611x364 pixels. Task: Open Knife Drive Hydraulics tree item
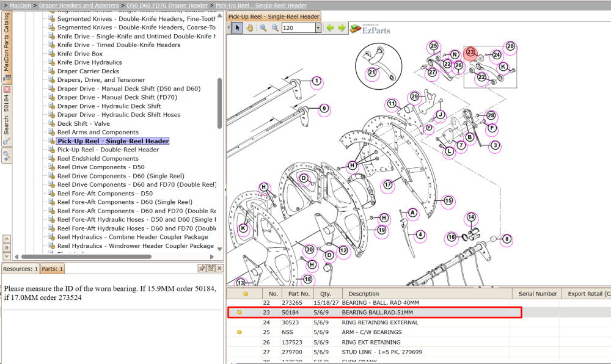90,62
